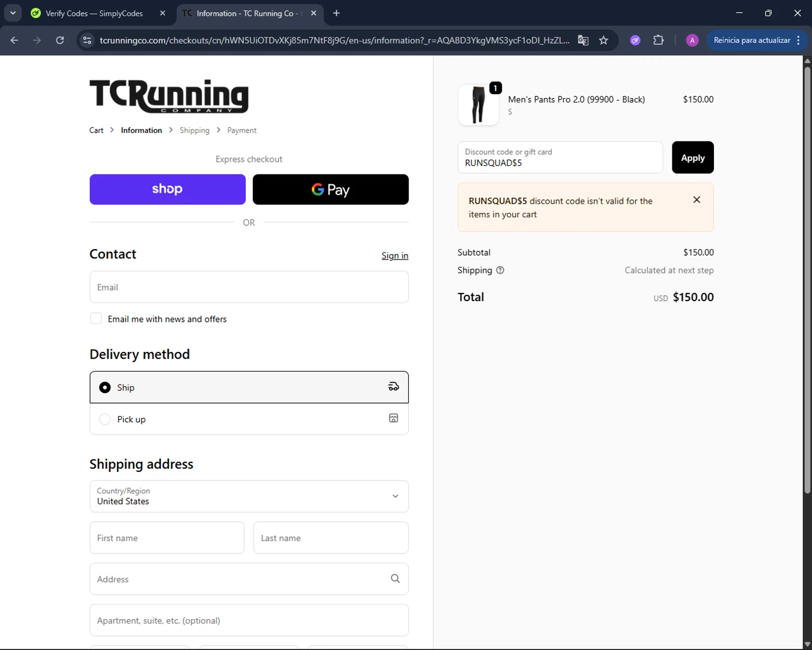The height and width of the screenshot is (650, 812).
Task: Click Reinicia para actualizar button
Action: click(757, 40)
